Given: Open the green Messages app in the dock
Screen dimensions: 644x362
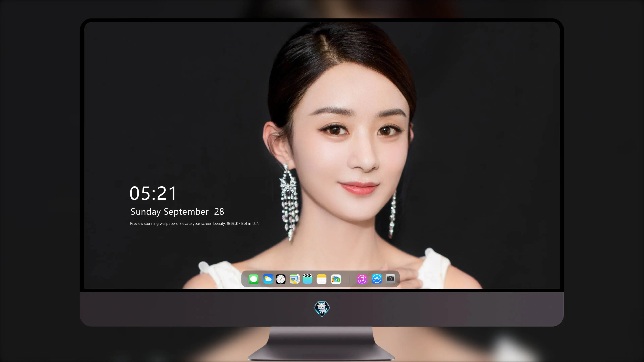Looking at the screenshot, I should click(254, 279).
